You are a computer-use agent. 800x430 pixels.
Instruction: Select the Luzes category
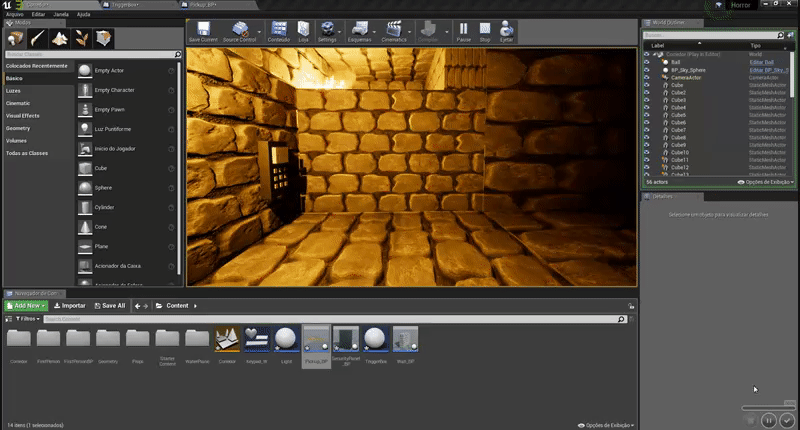[14, 90]
